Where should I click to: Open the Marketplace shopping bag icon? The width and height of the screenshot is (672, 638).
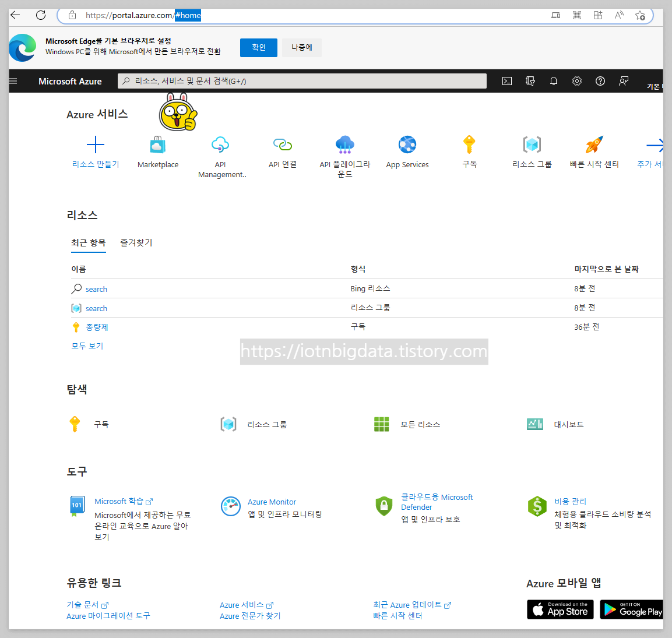(158, 144)
